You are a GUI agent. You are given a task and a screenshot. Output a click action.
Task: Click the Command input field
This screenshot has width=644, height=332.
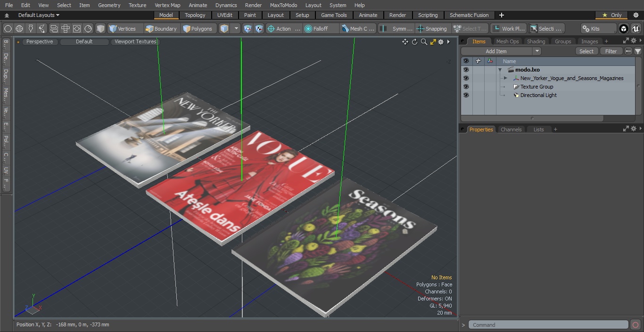coord(548,325)
